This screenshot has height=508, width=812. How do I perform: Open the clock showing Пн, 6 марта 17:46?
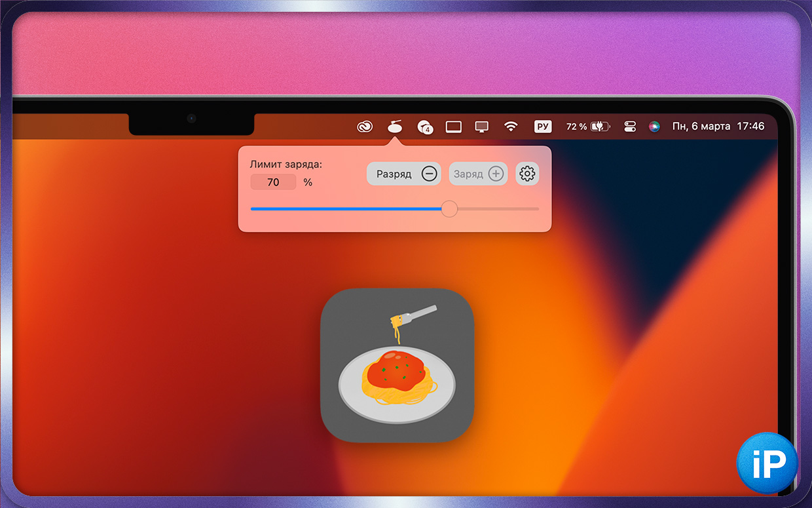[x=718, y=126]
